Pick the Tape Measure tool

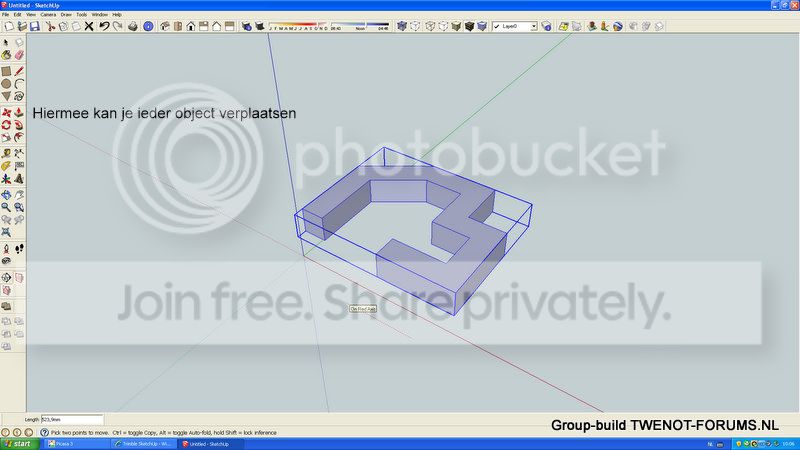(6, 153)
